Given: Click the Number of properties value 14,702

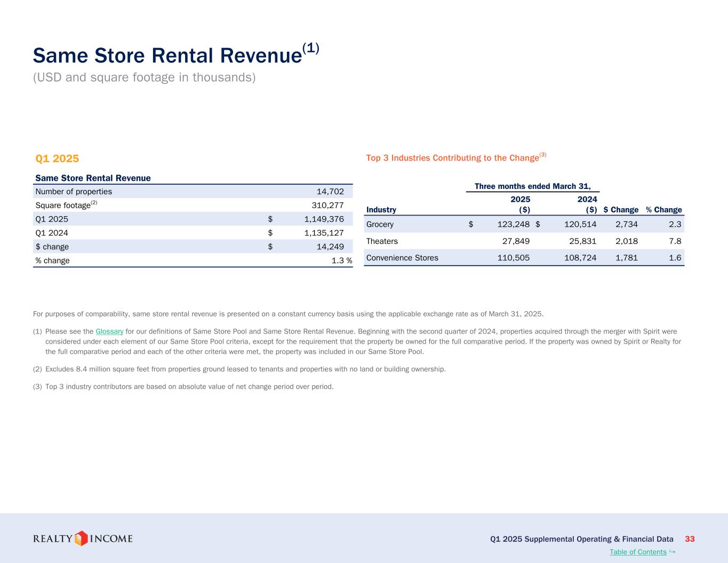Looking at the screenshot, I should (x=330, y=192).
